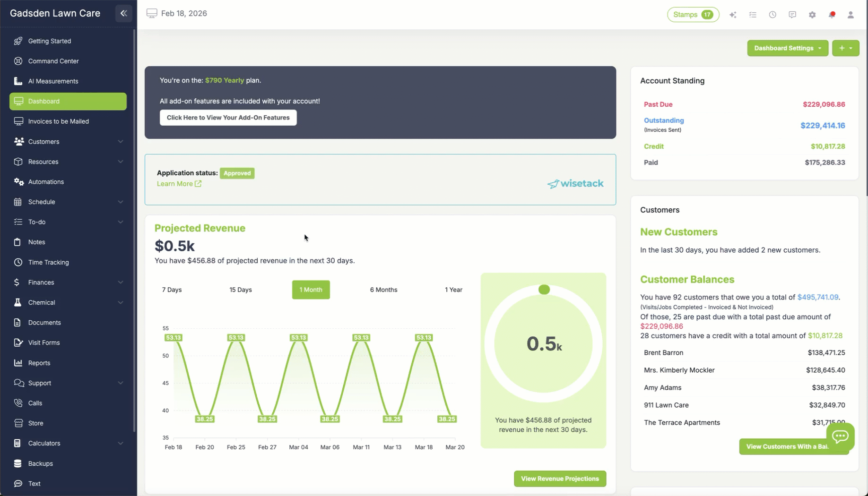Open the checklist icon in top bar

tap(753, 15)
